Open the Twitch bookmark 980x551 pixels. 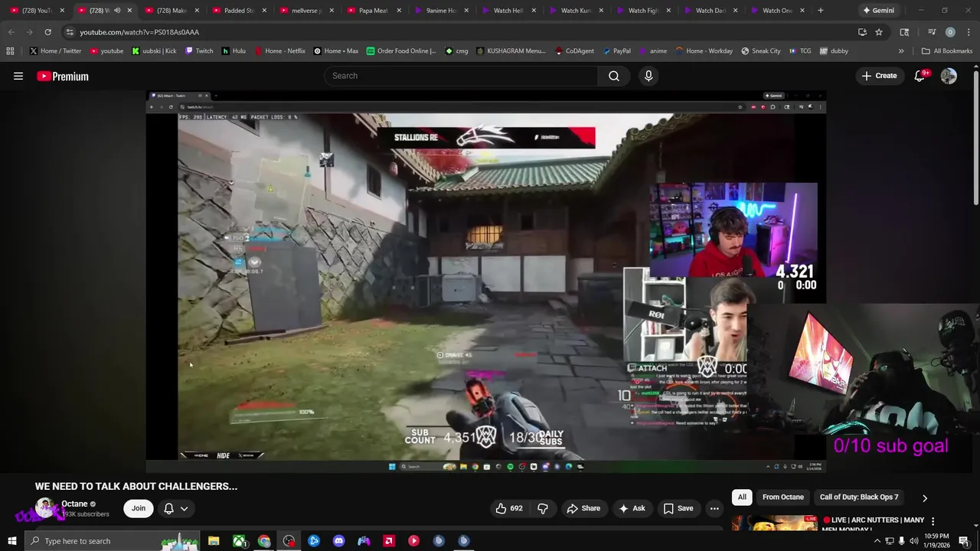[x=199, y=51]
